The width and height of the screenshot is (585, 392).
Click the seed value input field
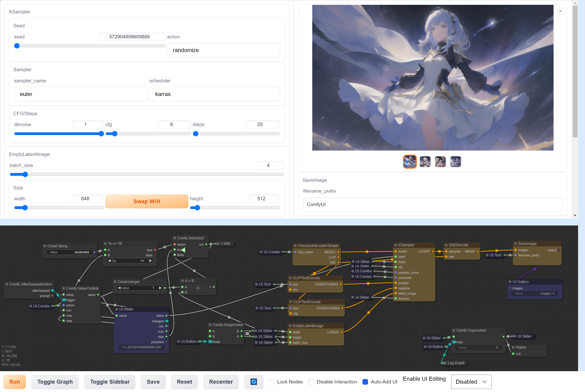click(132, 37)
